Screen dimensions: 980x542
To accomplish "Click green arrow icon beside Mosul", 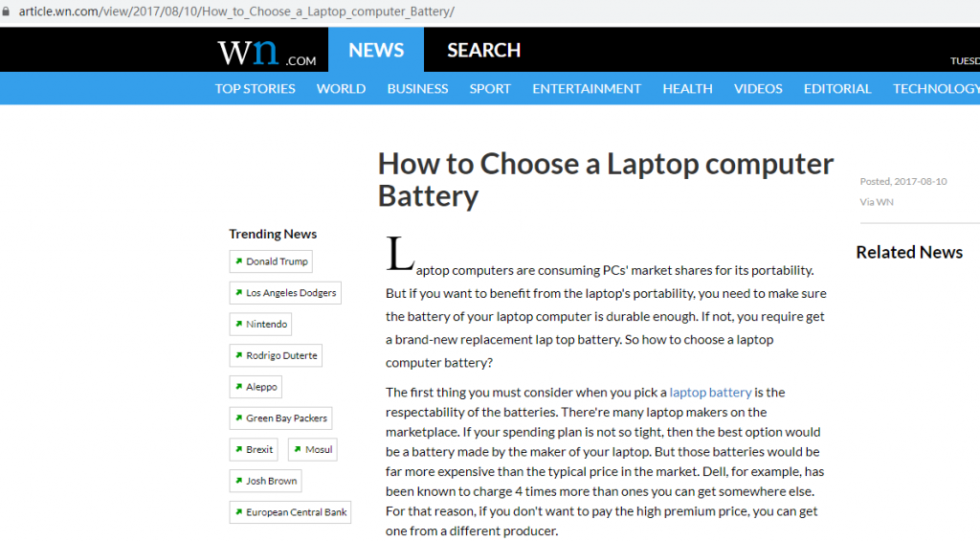I will pyautogui.click(x=297, y=449).
